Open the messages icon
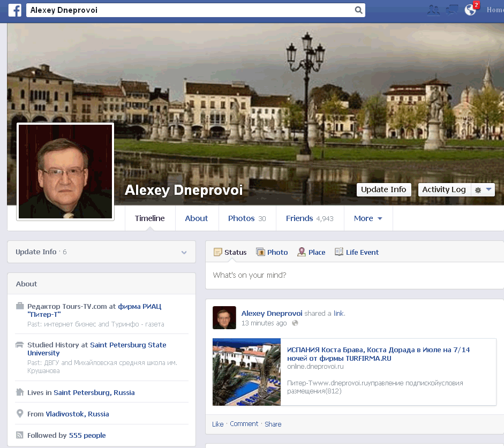This screenshot has width=504, height=448. tap(452, 10)
